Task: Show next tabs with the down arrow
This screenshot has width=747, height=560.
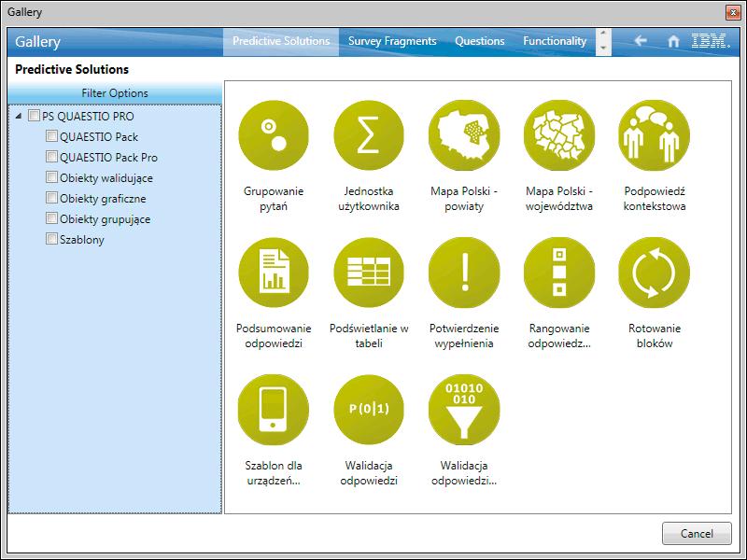Action: pyautogui.click(x=603, y=49)
